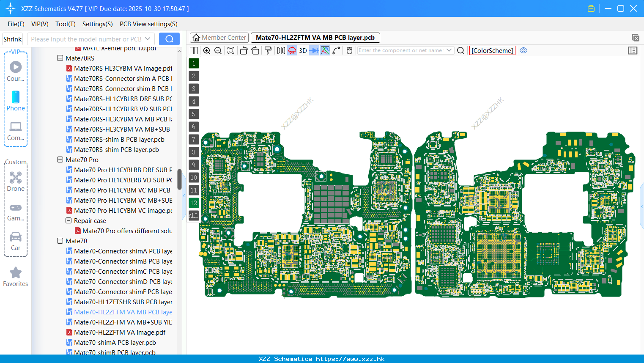644x363 pixels.
Task: Open the model number dropdown arrow
Action: pyautogui.click(x=148, y=39)
